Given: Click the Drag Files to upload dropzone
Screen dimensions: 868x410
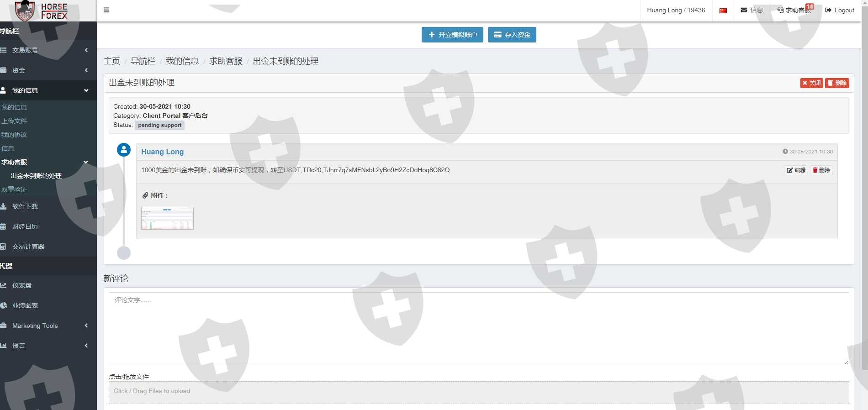Looking at the screenshot, I should [479, 393].
